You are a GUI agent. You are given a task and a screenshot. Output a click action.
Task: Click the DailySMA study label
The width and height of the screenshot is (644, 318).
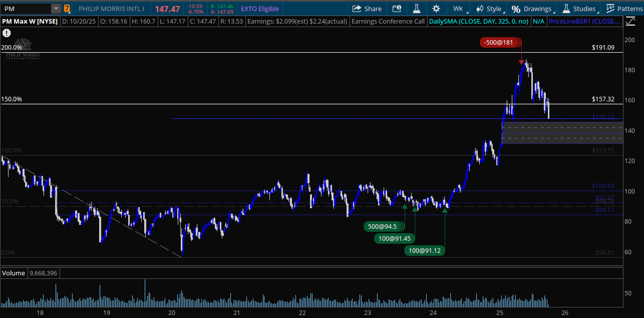point(478,21)
